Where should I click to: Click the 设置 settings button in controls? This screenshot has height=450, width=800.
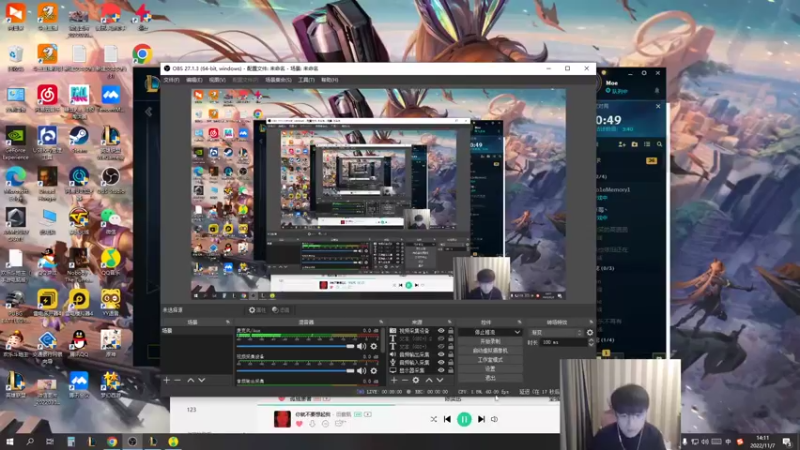[x=490, y=369]
